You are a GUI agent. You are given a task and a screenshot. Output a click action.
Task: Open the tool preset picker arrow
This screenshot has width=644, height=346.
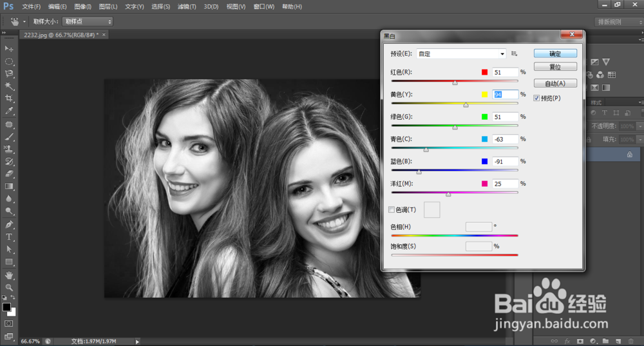point(24,21)
